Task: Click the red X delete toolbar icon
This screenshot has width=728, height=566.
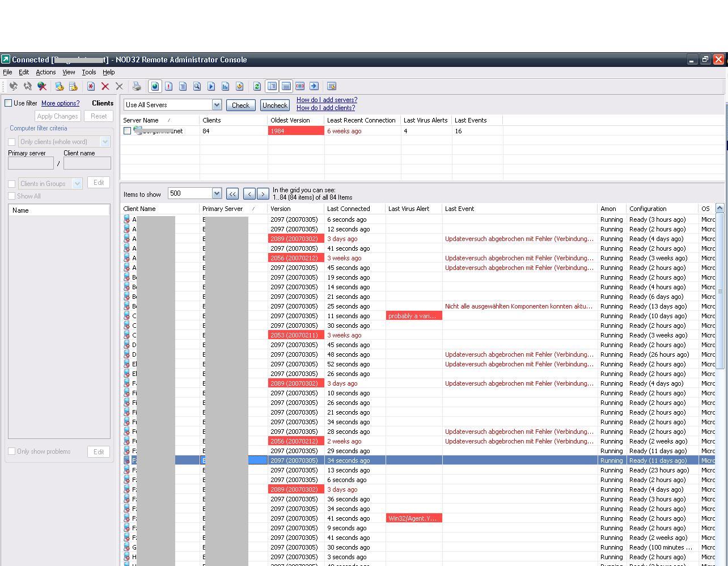Action: pos(105,86)
